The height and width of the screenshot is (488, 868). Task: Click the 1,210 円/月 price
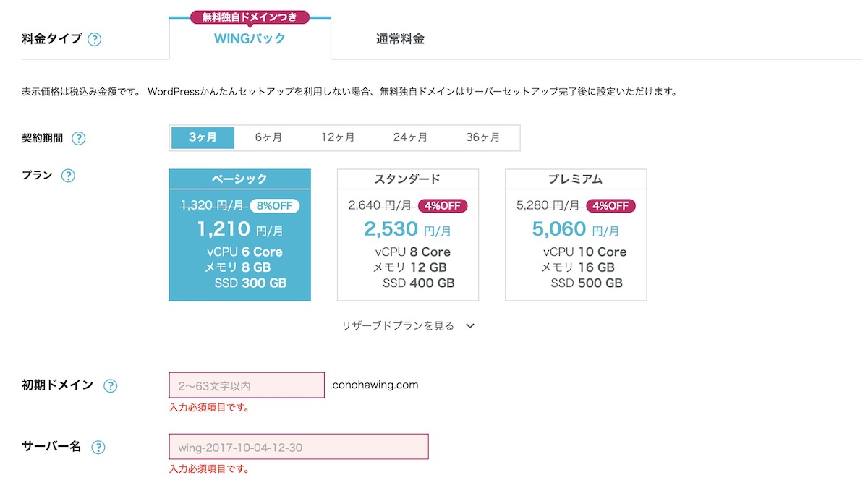(x=240, y=229)
